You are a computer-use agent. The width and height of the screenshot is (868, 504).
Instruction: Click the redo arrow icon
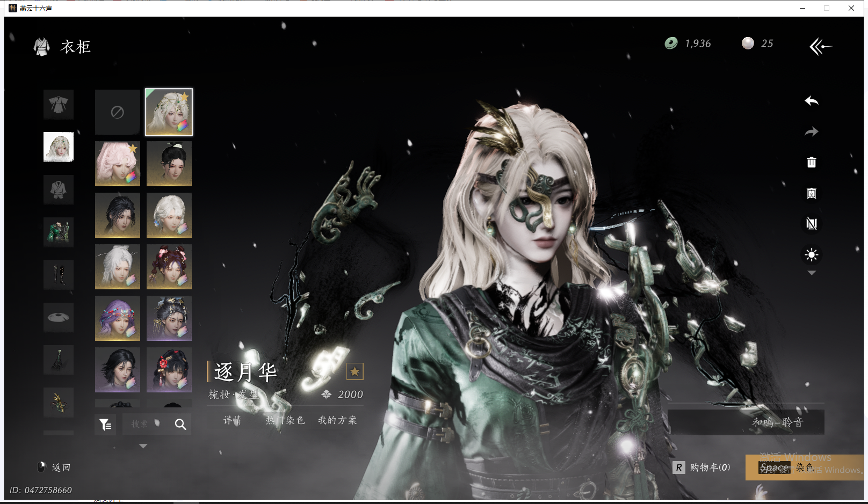811,132
